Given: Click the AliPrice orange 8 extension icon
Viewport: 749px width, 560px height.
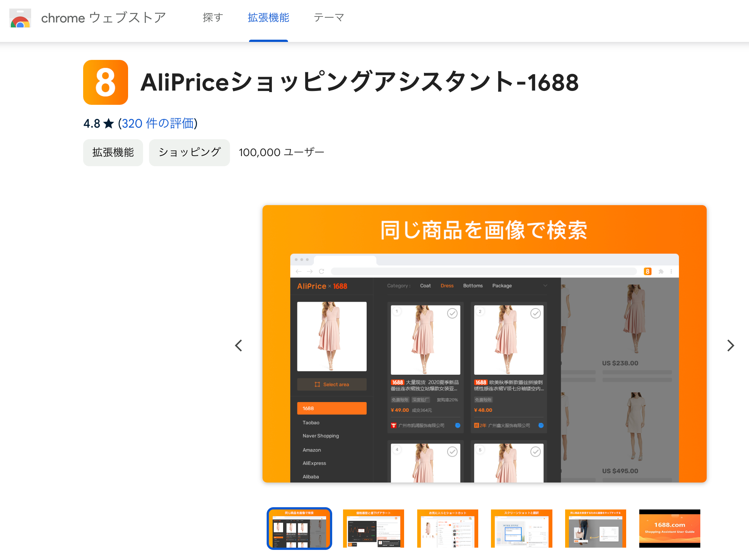Looking at the screenshot, I should pyautogui.click(x=105, y=82).
